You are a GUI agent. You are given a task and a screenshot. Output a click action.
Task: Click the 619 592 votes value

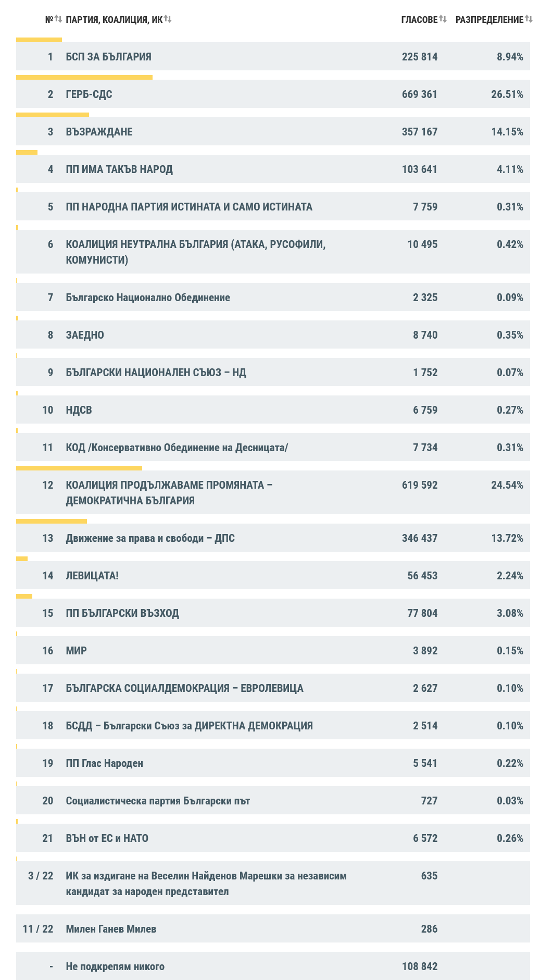[x=419, y=485]
